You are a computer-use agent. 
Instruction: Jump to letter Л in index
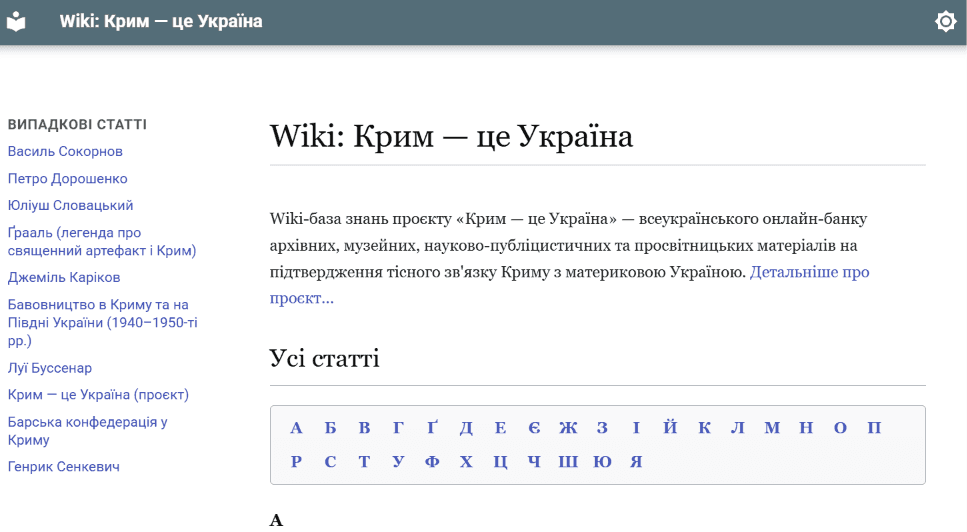738,427
